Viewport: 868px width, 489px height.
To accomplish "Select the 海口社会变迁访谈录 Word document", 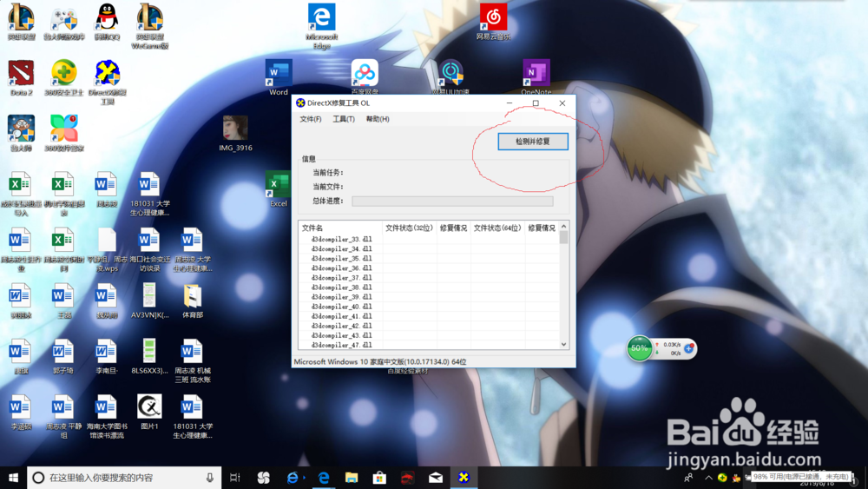I will 149,249.
